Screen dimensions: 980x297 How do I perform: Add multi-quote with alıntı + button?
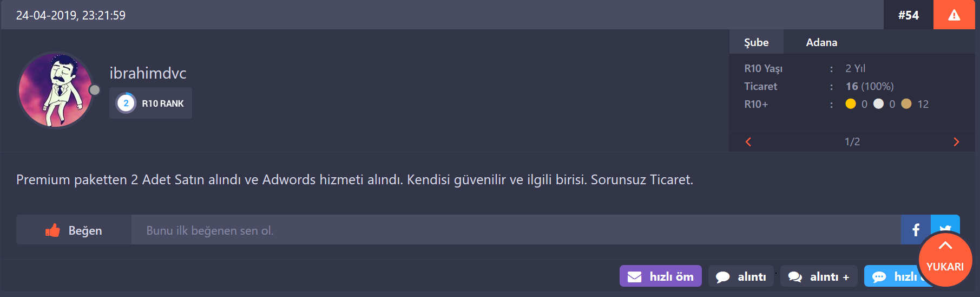(819, 276)
